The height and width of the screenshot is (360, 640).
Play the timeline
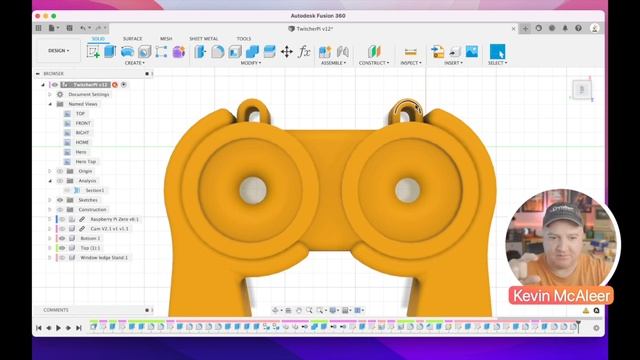[x=58, y=328]
